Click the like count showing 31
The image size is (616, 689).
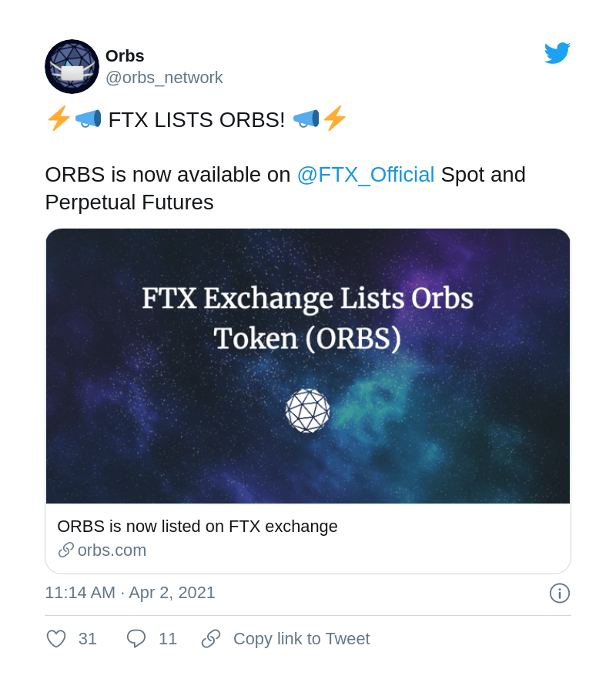click(88, 639)
